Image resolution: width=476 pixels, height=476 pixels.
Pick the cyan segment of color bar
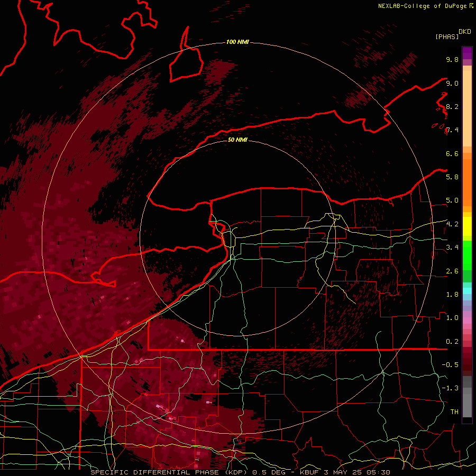coord(467,291)
